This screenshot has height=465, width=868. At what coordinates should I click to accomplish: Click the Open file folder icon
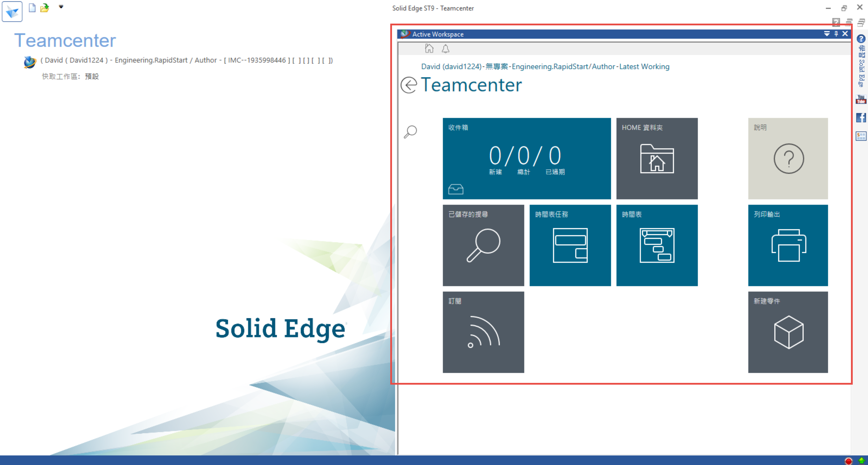click(x=44, y=8)
